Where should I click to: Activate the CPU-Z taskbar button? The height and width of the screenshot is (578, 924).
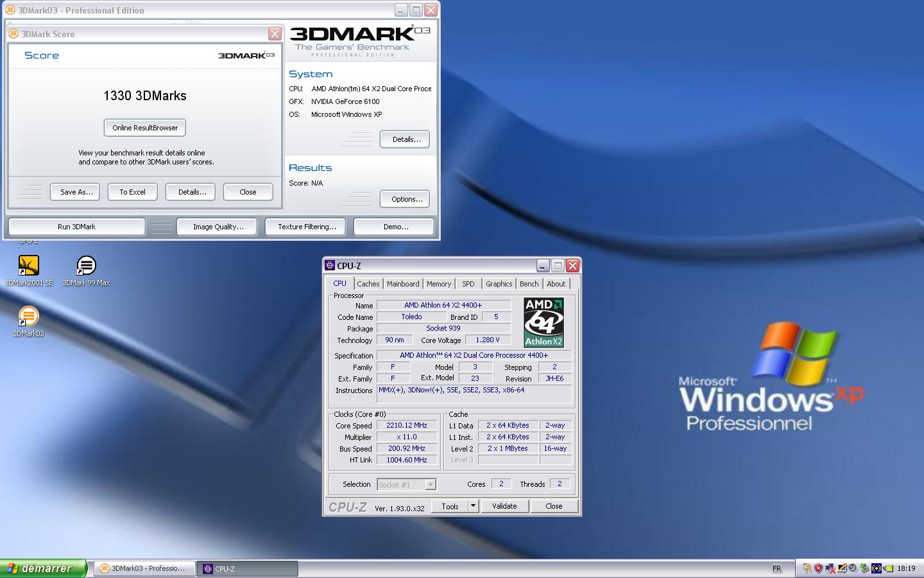(x=248, y=568)
